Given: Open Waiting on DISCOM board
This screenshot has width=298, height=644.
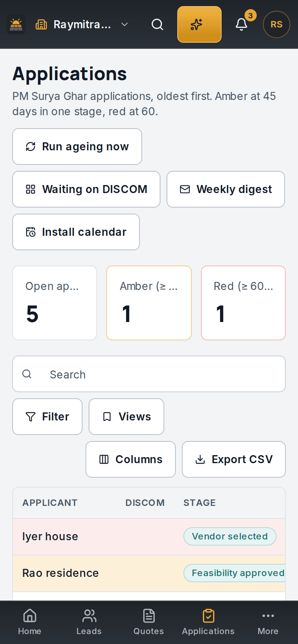Looking at the screenshot, I should 86,189.
